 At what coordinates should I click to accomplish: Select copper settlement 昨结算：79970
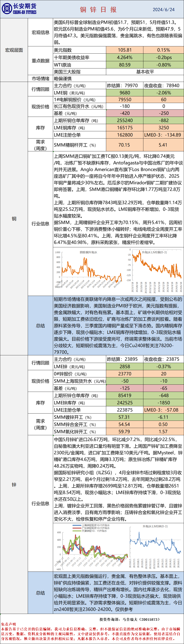click(x=125, y=86)
